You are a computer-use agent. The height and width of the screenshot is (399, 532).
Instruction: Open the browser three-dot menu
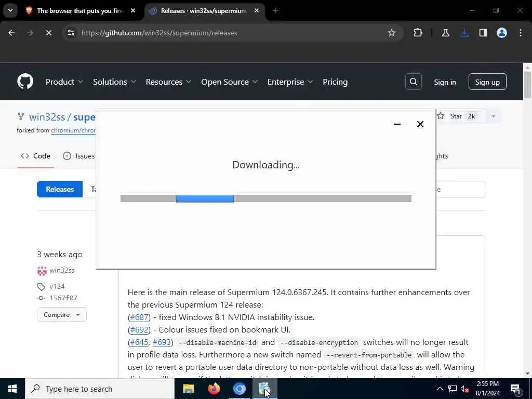click(x=521, y=33)
